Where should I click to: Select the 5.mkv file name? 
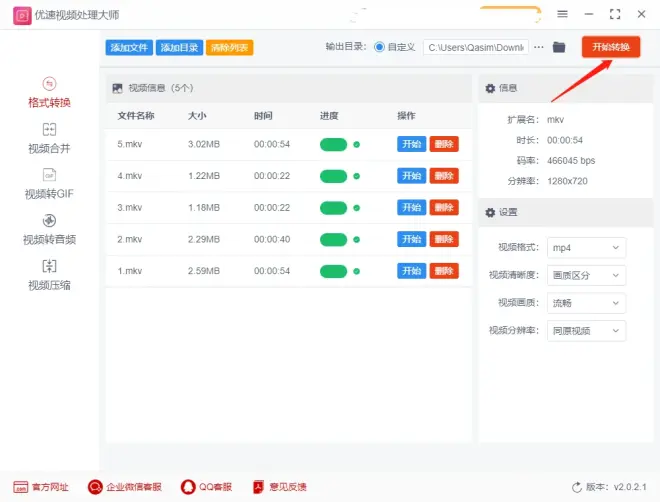[x=130, y=144]
